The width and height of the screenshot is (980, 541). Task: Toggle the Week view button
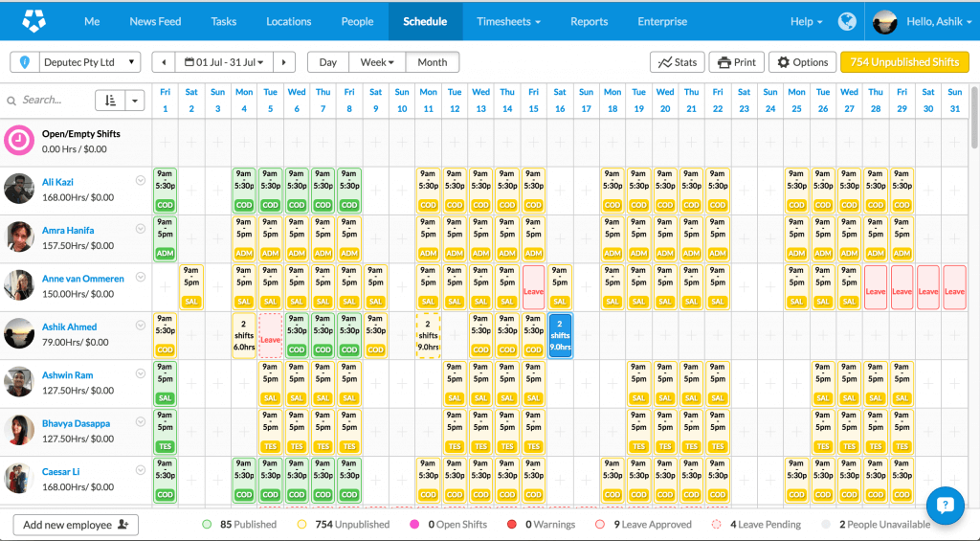pos(377,62)
